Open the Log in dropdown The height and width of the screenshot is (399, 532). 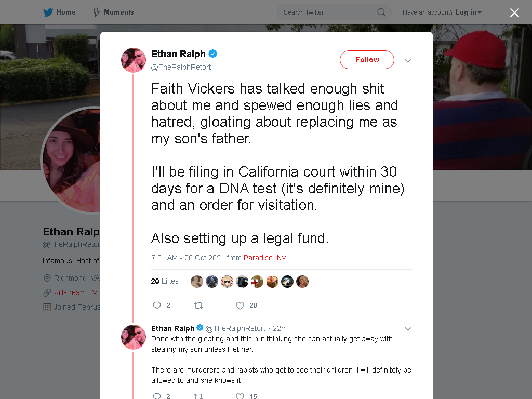[469, 12]
